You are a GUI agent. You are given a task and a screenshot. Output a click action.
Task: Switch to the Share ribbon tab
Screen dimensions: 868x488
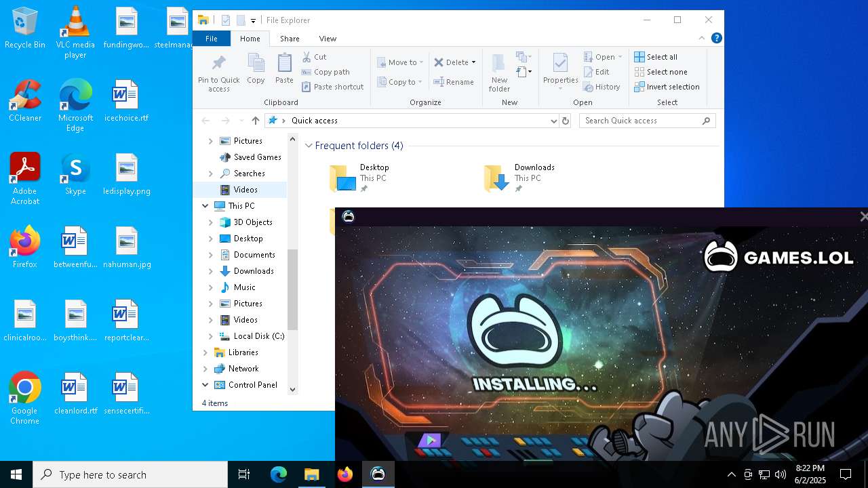[x=290, y=39]
